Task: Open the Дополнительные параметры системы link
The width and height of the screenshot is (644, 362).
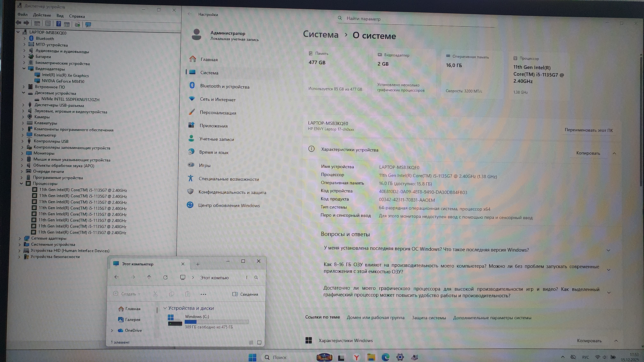Action: tap(492, 318)
